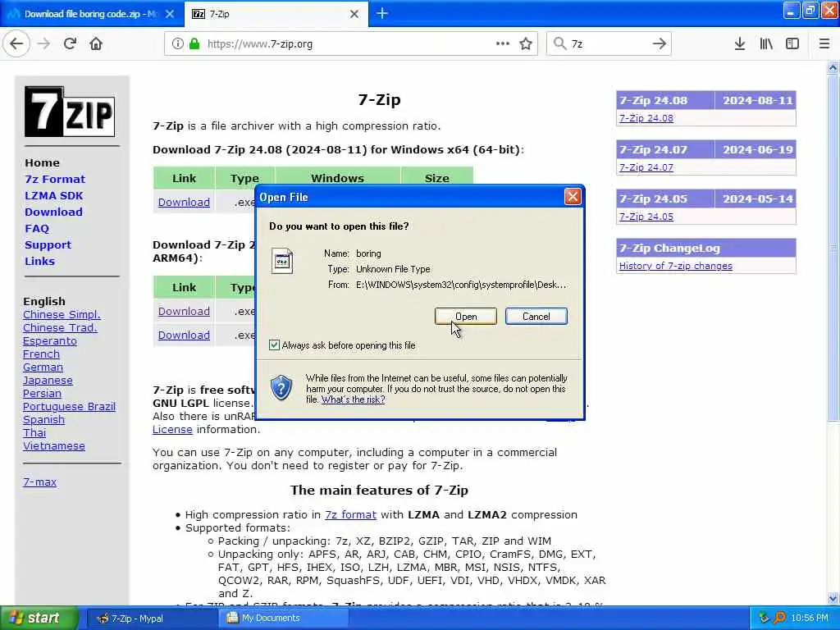Switch language to German
This screenshot has height=630, width=840.
pos(43,367)
